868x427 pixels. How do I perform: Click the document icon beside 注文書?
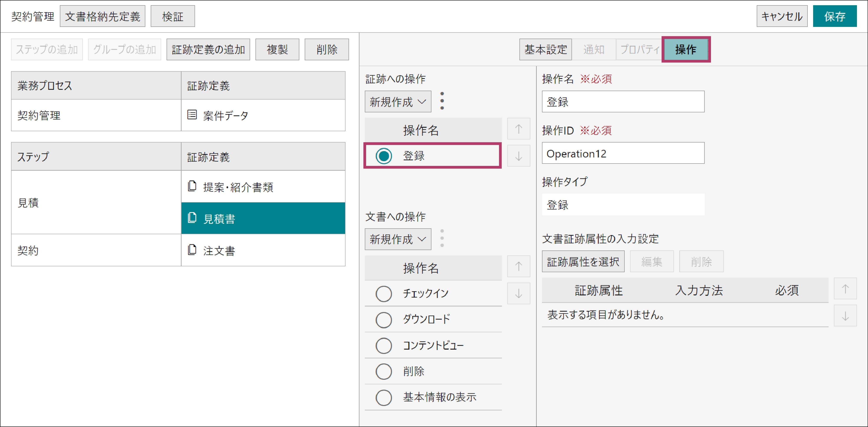192,250
